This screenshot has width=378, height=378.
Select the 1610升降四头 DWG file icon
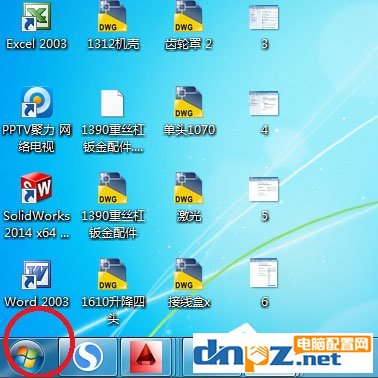(x=112, y=274)
